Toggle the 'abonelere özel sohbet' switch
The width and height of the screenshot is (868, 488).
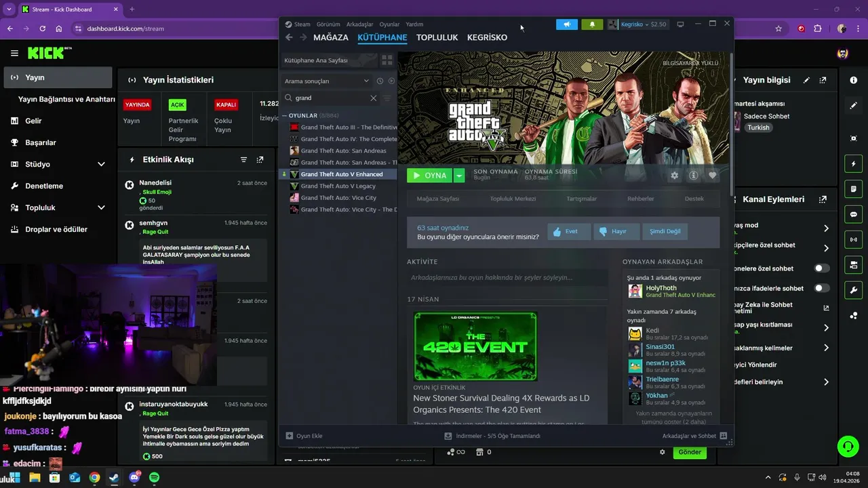(x=821, y=268)
